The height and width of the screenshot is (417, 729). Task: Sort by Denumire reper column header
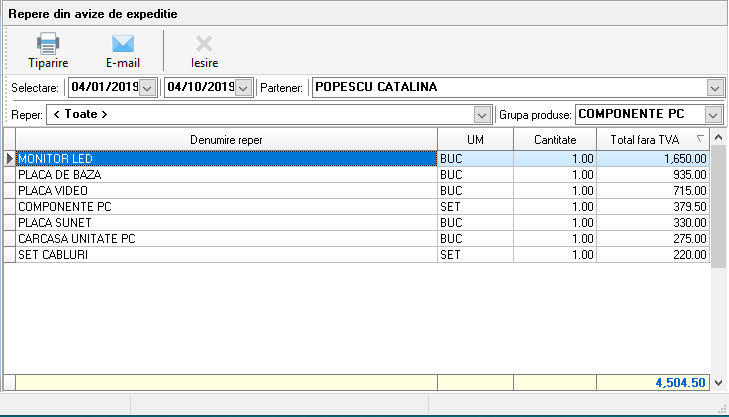tap(226, 139)
